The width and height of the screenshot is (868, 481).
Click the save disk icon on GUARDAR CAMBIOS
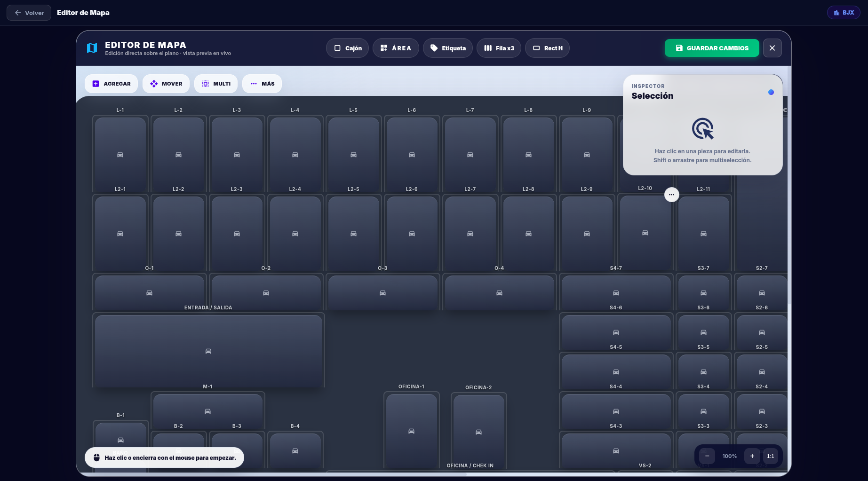(679, 48)
